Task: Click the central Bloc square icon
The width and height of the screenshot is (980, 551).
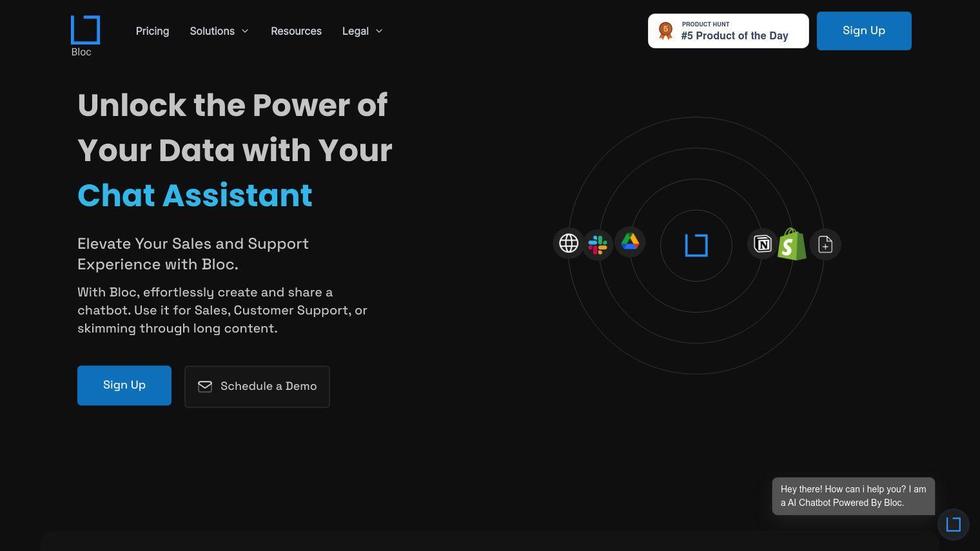Action: [x=696, y=246]
